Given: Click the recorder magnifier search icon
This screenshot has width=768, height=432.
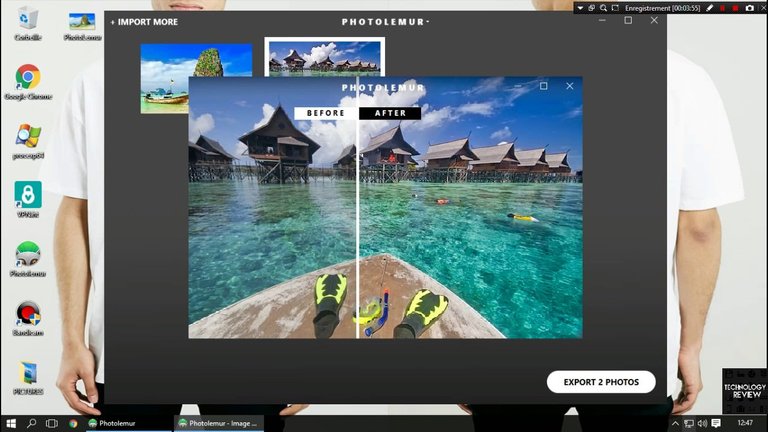Looking at the screenshot, I should (x=603, y=8).
